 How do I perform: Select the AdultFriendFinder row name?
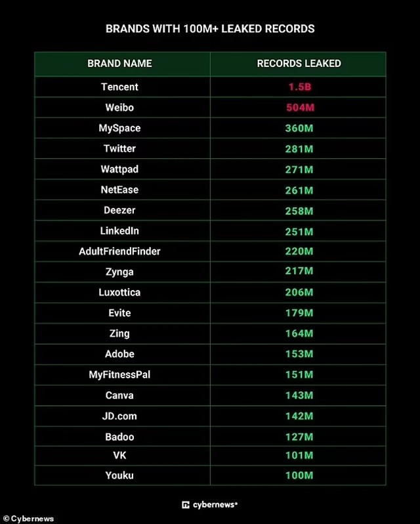click(x=119, y=251)
